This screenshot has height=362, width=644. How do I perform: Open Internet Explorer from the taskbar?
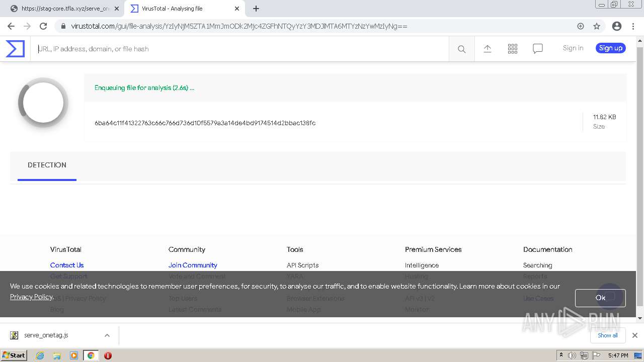[x=40, y=355]
